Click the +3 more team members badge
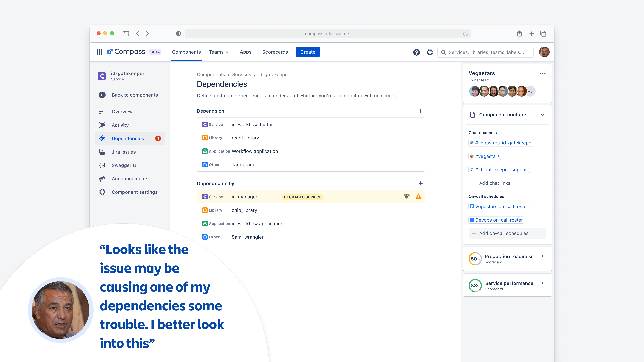 530,91
